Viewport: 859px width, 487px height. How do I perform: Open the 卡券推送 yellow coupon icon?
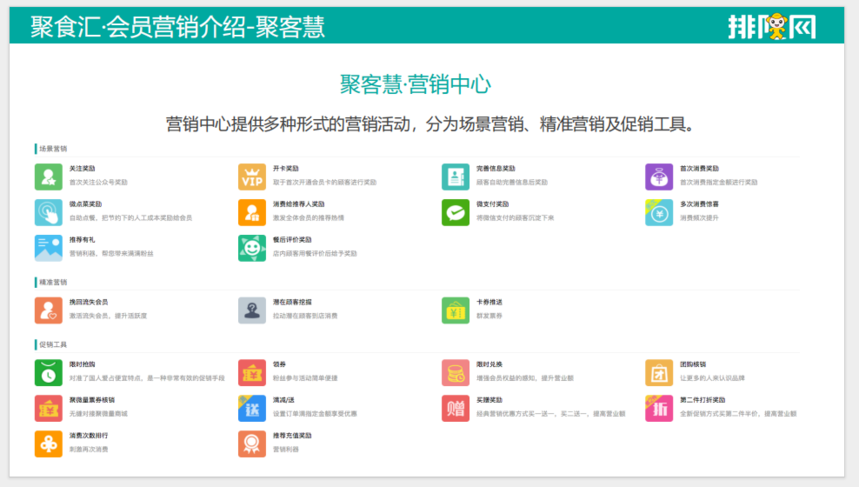(455, 310)
